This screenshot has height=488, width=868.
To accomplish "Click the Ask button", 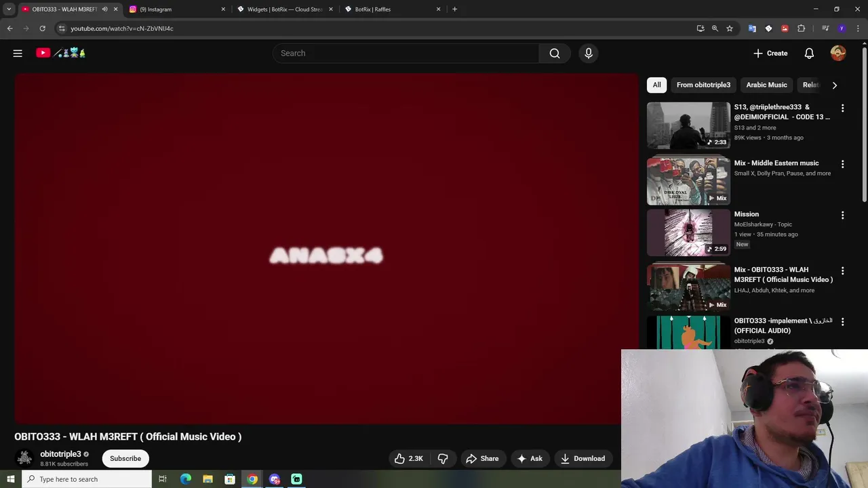I will point(530,459).
